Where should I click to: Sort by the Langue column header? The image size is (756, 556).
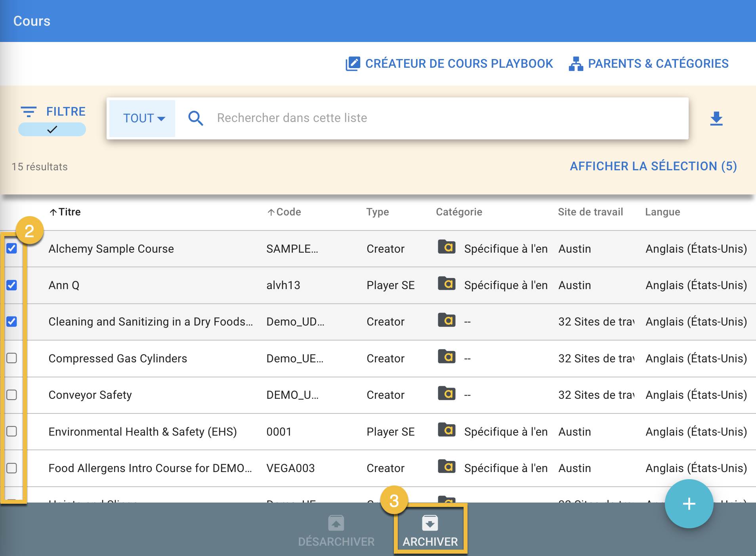pyautogui.click(x=662, y=212)
